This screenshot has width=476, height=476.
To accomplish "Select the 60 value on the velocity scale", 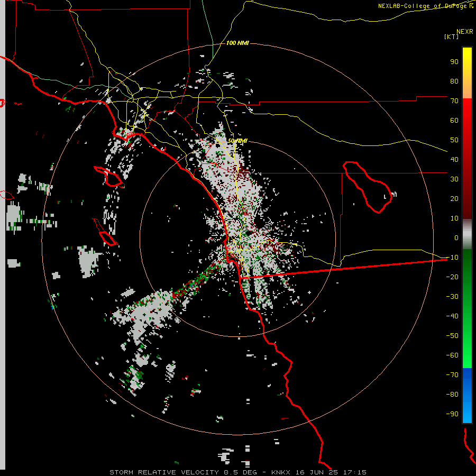I will [x=454, y=121].
